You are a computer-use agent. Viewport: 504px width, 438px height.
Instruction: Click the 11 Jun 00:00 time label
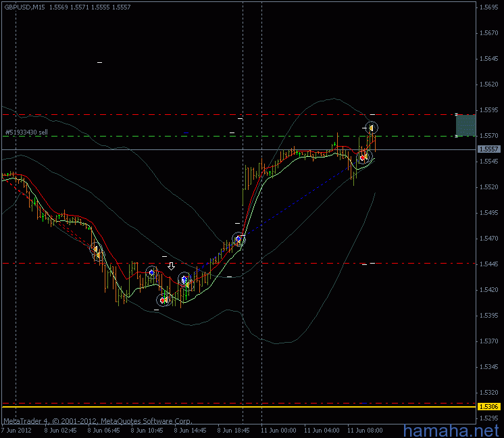click(278, 431)
